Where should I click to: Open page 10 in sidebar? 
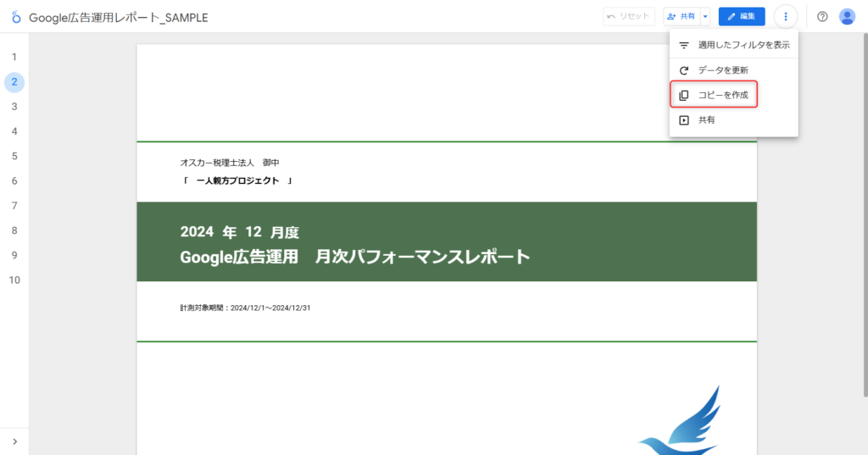[x=14, y=280]
